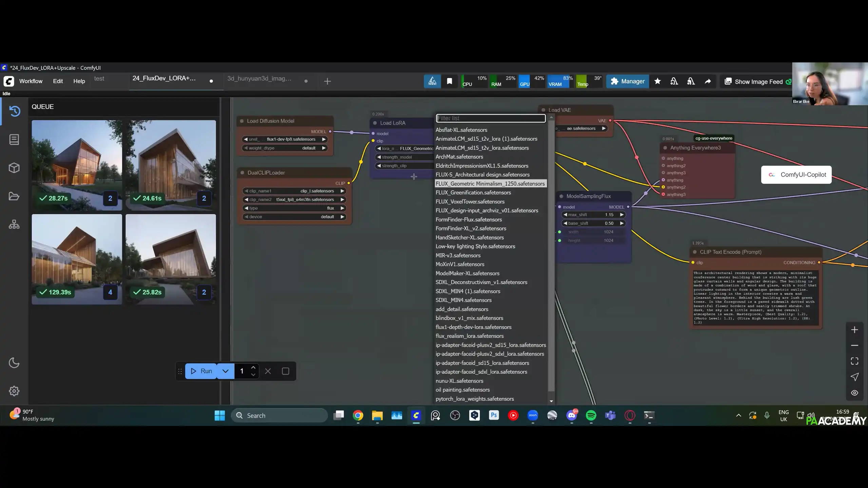Open ComfyUI-Copilot button
Image resolution: width=868 pixels, height=488 pixels.
coord(796,175)
